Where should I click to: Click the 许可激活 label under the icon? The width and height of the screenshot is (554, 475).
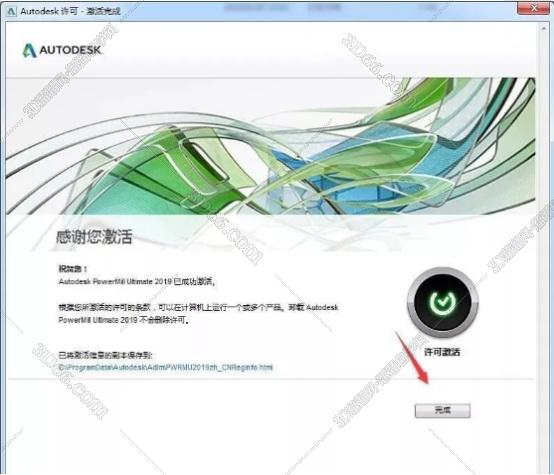click(x=442, y=352)
